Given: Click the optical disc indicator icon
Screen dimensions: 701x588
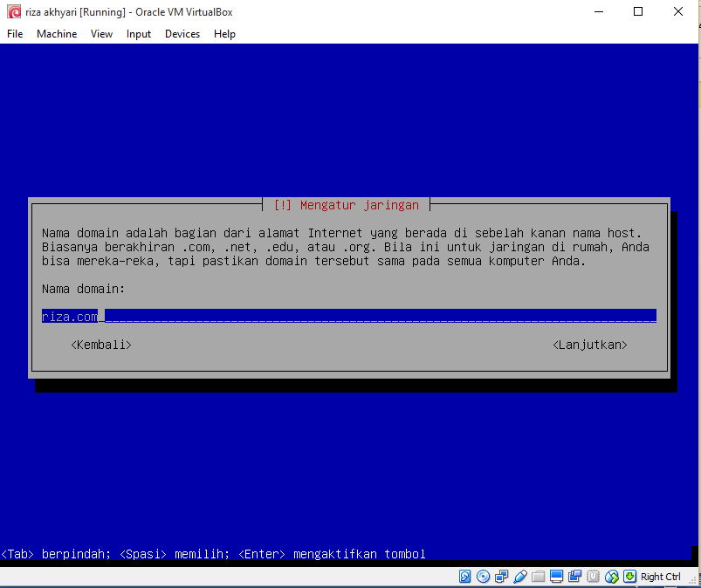Looking at the screenshot, I should click(x=483, y=577).
